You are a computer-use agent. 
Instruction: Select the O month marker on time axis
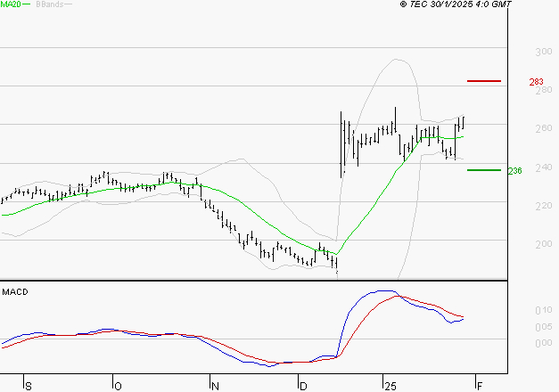coord(117,386)
